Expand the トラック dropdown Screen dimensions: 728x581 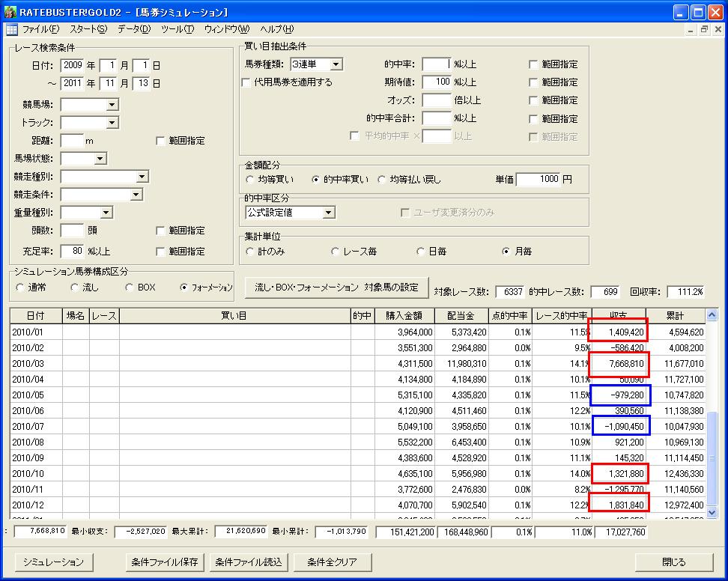(x=112, y=123)
